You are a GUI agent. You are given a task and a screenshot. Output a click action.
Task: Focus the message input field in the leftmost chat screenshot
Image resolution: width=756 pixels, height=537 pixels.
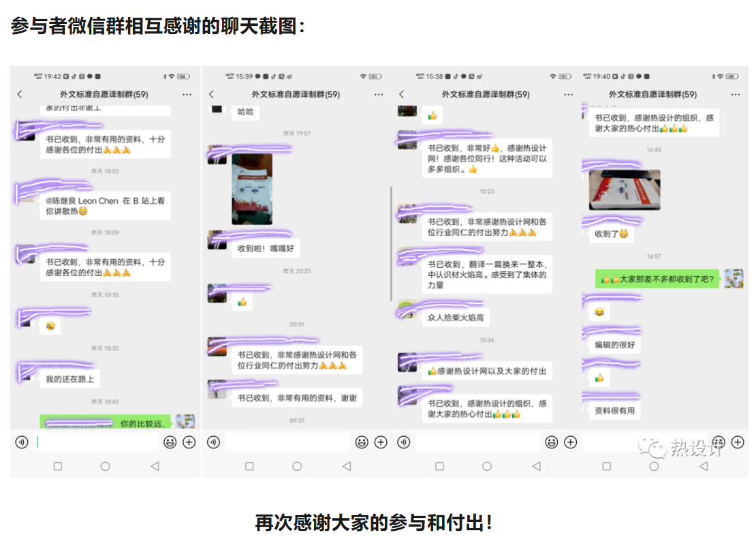pos(96,442)
